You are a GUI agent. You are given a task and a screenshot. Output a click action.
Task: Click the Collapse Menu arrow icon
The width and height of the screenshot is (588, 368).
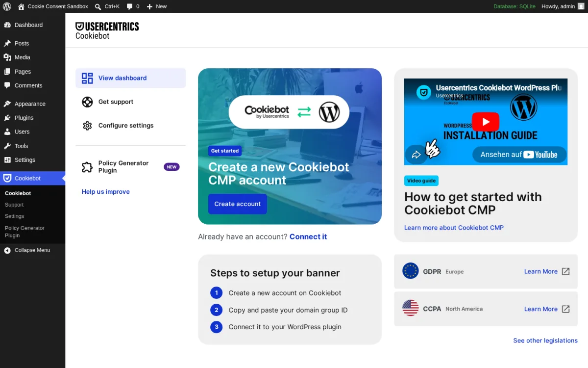click(7, 250)
